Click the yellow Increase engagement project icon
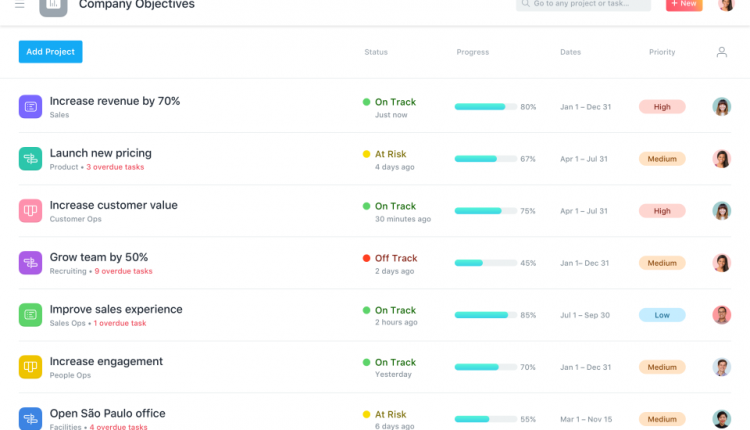750x430 pixels. [x=30, y=366]
